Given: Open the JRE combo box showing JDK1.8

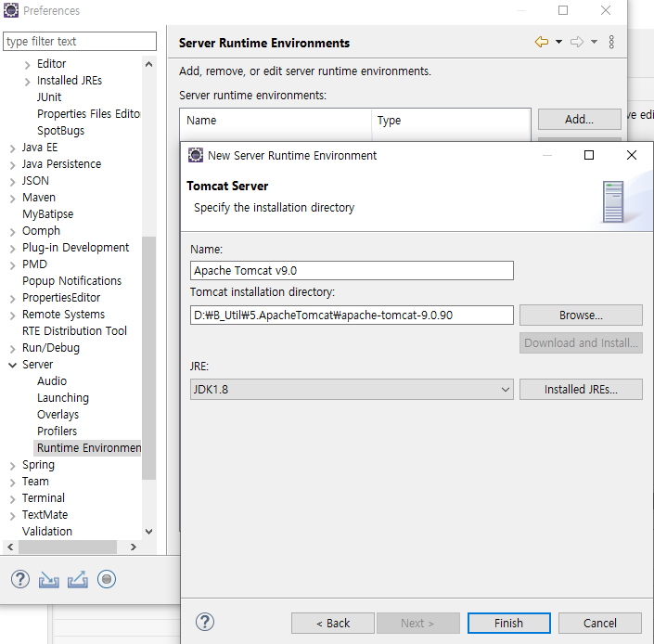Looking at the screenshot, I should click(x=352, y=390).
